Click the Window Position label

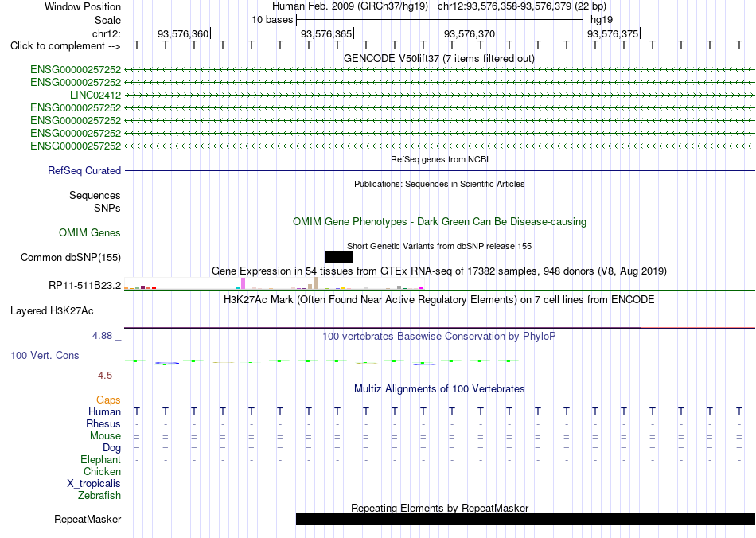83,6
